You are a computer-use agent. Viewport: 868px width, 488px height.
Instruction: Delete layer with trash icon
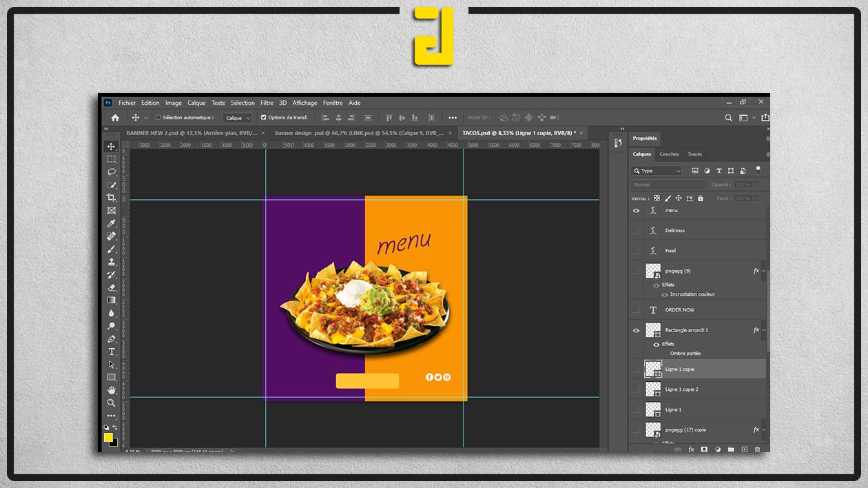(757, 449)
